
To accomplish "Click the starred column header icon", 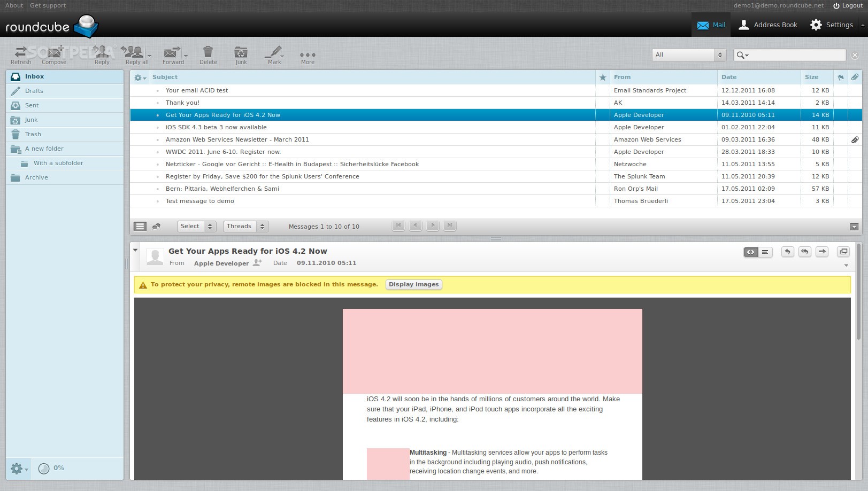I will 603,77.
